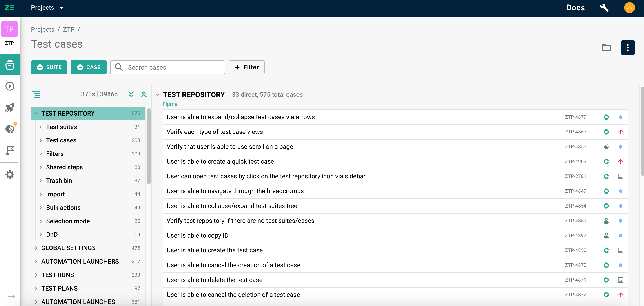Click the folder view icon
The image size is (644, 306).
[x=606, y=47]
